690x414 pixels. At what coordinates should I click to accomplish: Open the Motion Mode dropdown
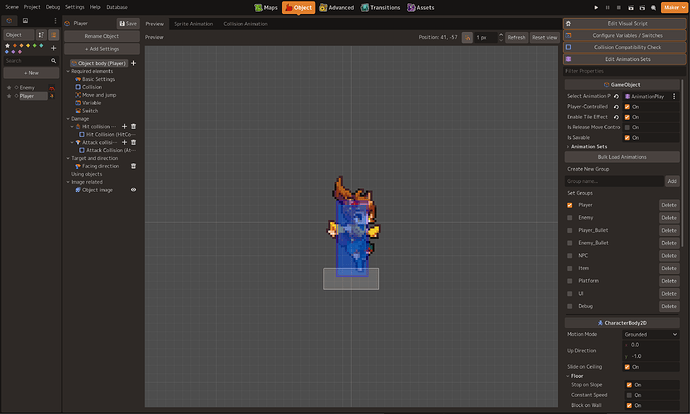[x=650, y=334]
